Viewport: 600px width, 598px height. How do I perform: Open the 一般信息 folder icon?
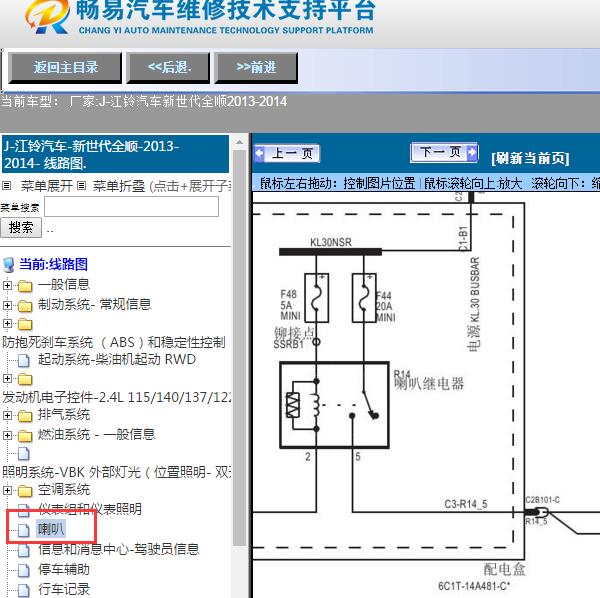25,286
